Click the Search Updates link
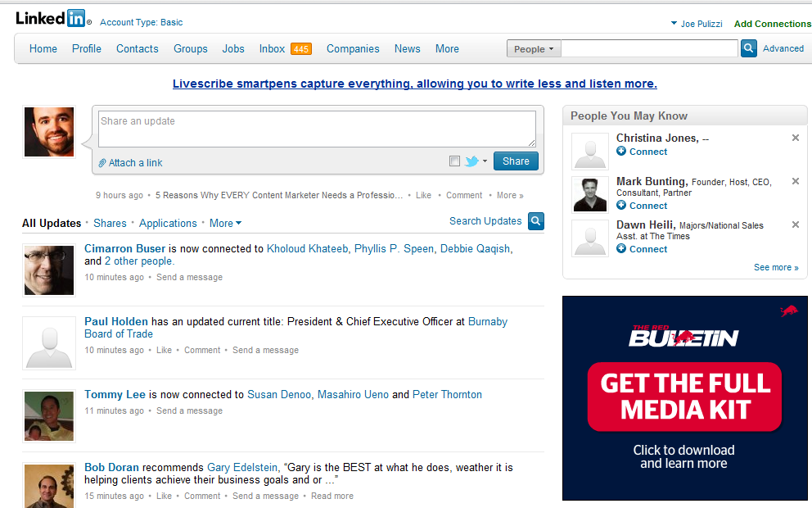812x508 pixels. click(x=485, y=221)
